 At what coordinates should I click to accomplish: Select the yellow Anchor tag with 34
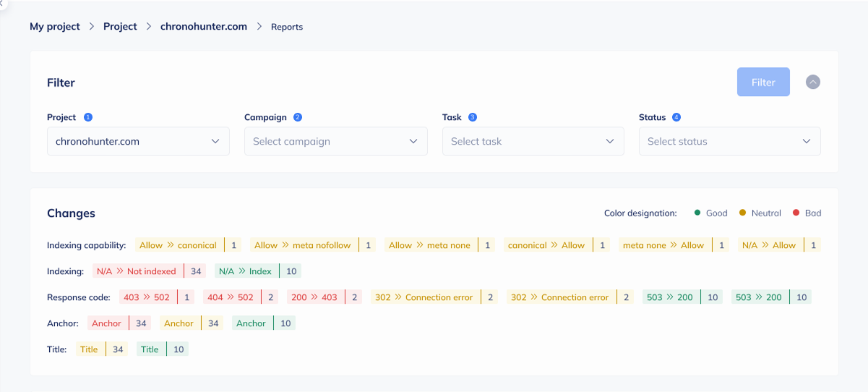[x=192, y=323]
